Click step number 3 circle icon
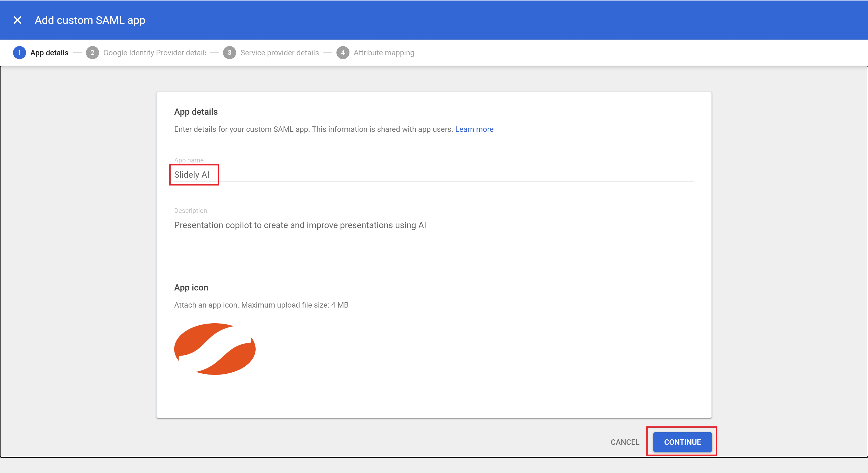Screen dimensions: 868x473 (x=230, y=53)
